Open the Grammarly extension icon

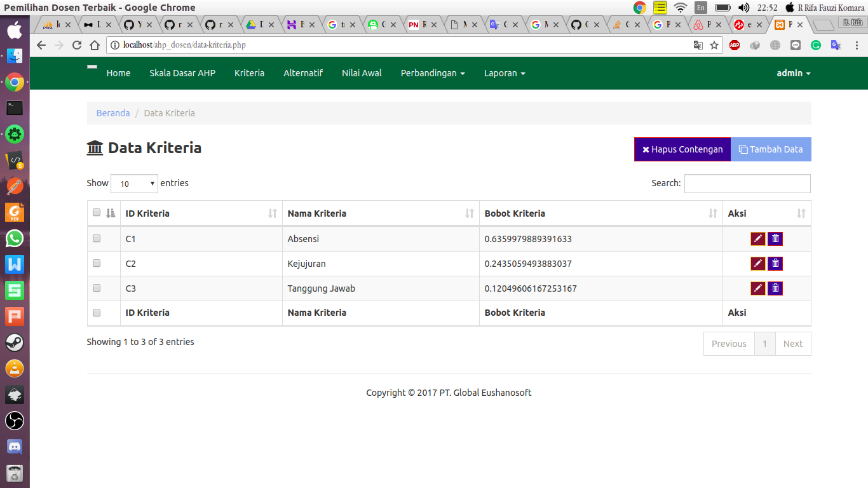816,45
